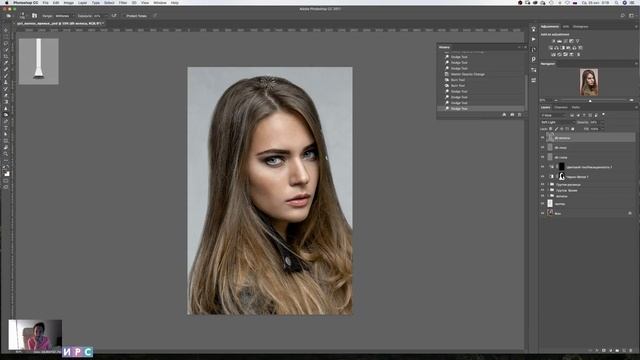
Task: Hide the layer with the white thumbnail
Action: tap(542, 204)
